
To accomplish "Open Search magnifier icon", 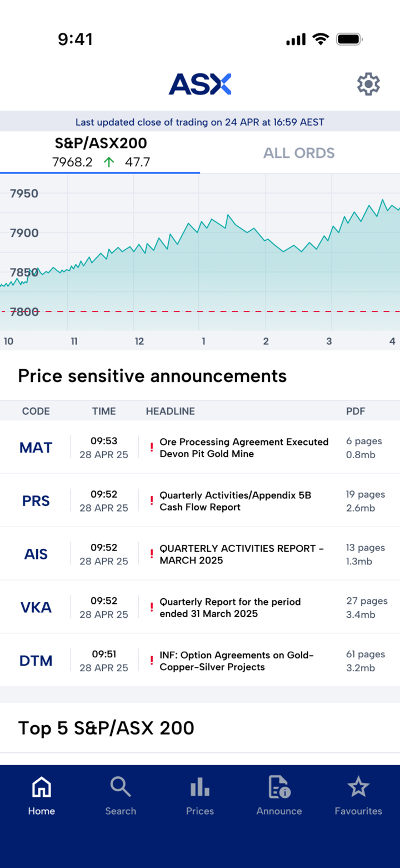I will click(121, 787).
